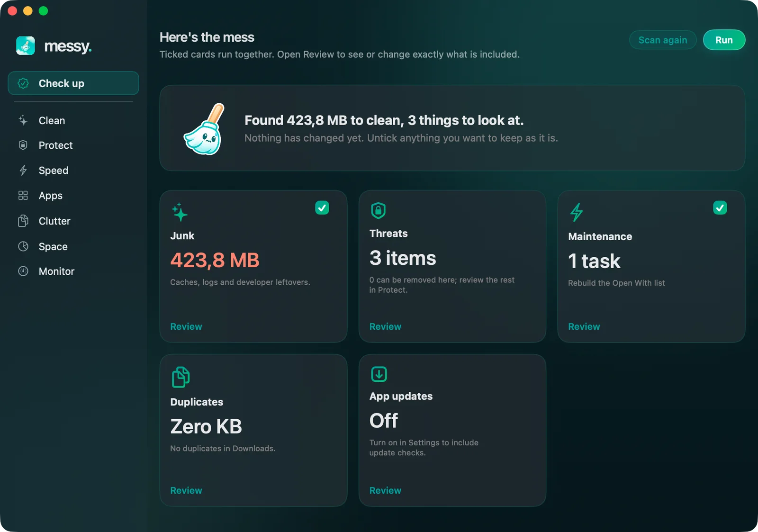The width and height of the screenshot is (758, 532).
Task: Click the Check up badge icon in sidebar
Action: coord(23,83)
